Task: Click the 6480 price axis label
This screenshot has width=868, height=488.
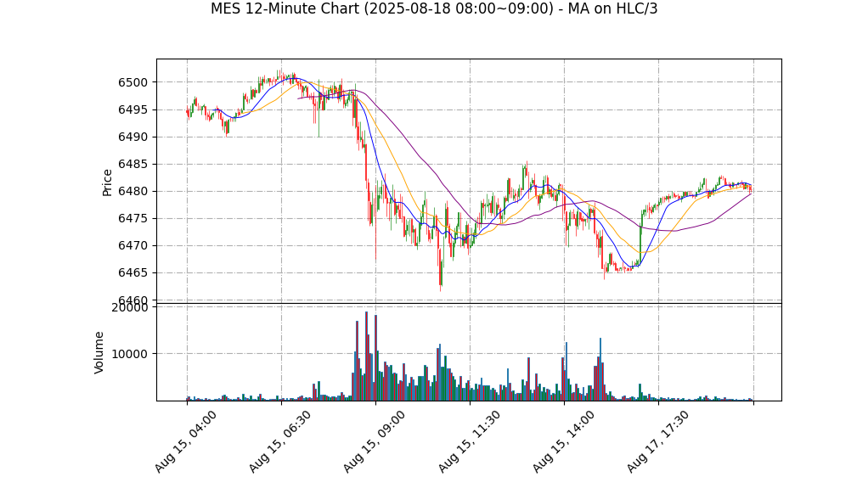Action: pyautogui.click(x=132, y=192)
